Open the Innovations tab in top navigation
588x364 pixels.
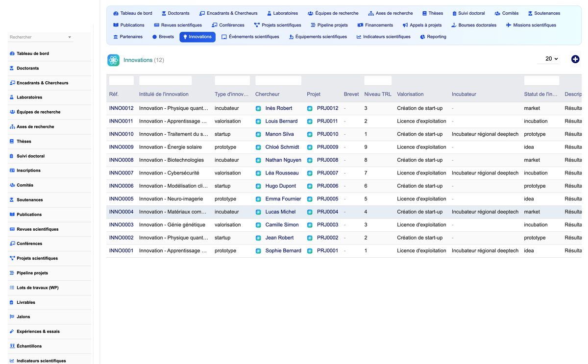point(197,37)
